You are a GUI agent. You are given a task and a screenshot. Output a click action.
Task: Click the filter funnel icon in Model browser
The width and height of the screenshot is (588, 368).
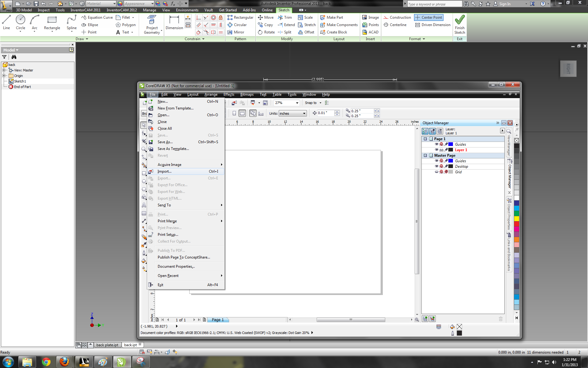coord(4,57)
